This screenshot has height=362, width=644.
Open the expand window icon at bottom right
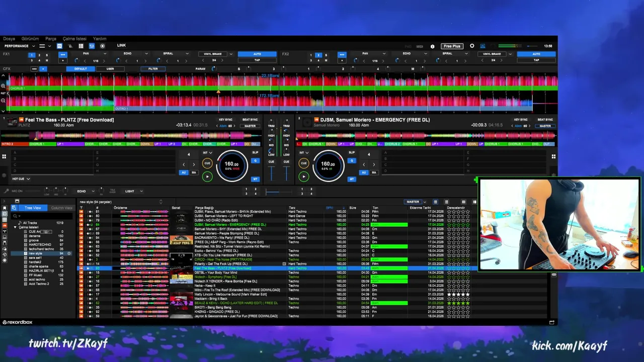tap(552, 322)
